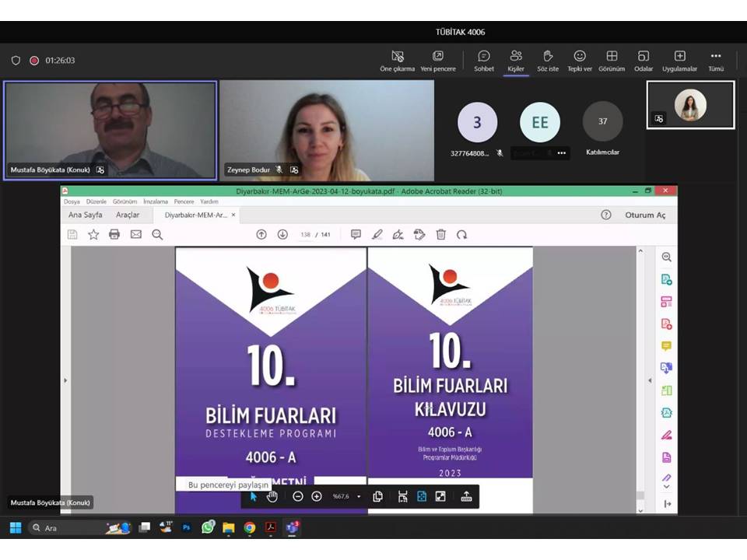Screen dimensions: 747x560
Task: Toggle the recording indicator button
Action: coord(34,61)
